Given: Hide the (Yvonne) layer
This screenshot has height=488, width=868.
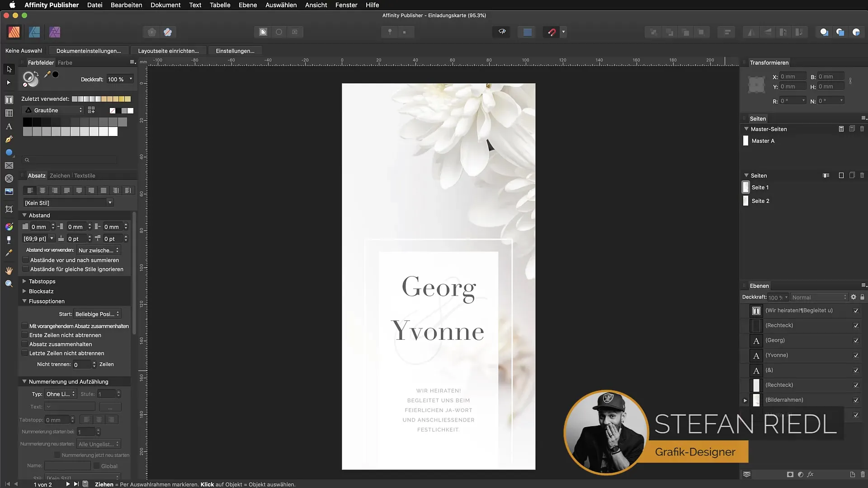Looking at the screenshot, I should pos(856,356).
